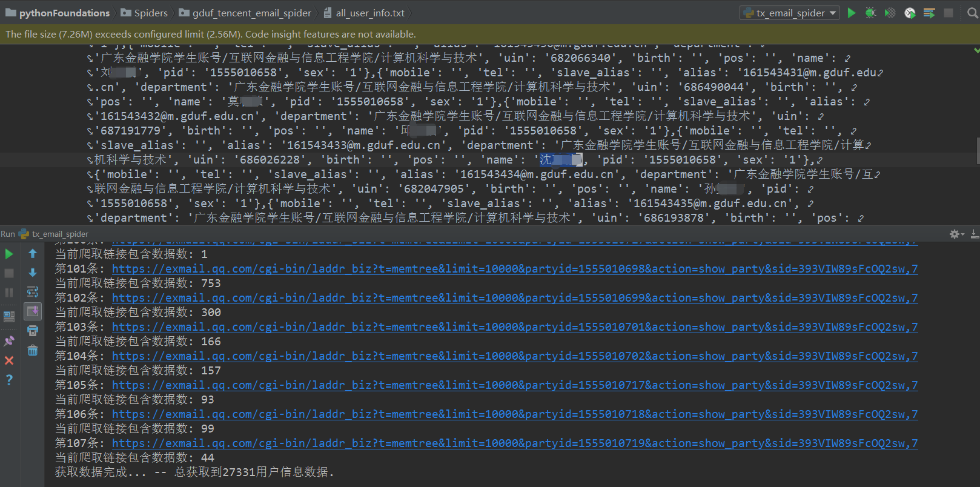Rerun the spider in the Run panel
Viewport: 980px width, 487px height.
pyautogui.click(x=9, y=254)
